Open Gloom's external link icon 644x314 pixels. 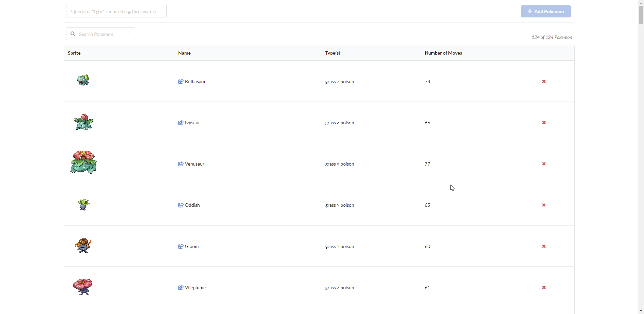point(181,246)
